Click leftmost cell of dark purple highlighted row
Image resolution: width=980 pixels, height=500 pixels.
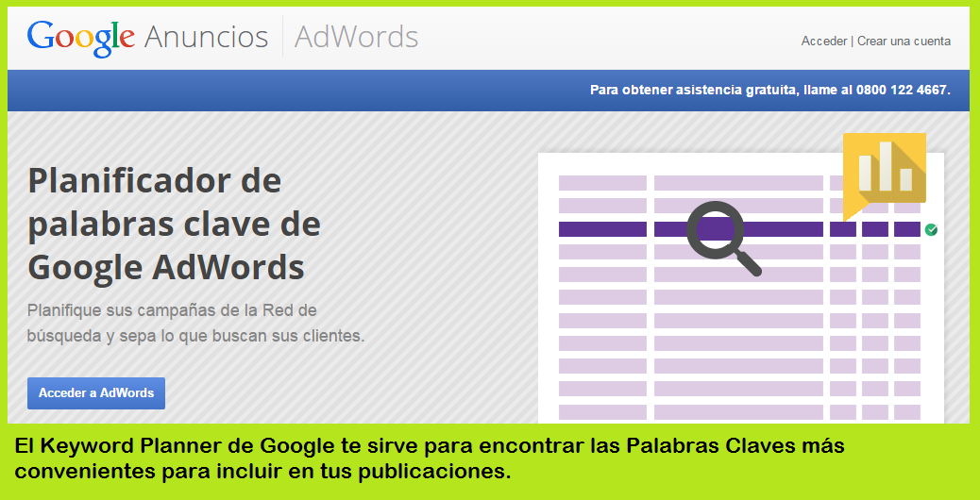point(601,229)
